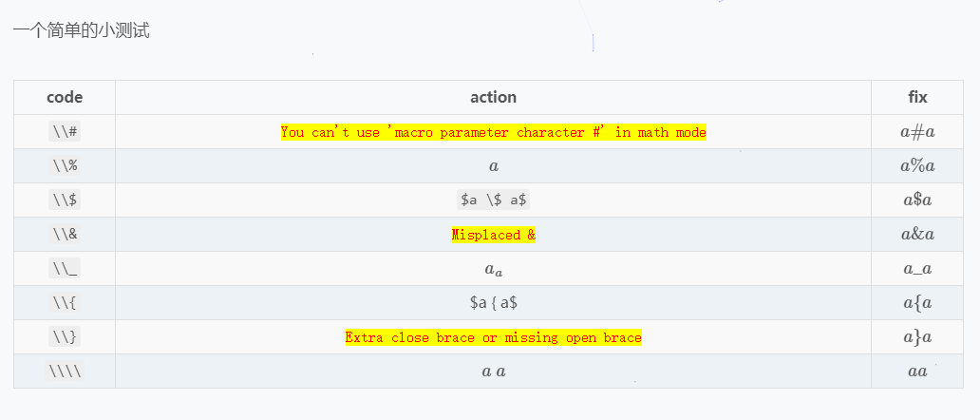Click the 'Misplaced &' error text
Image resolution: width=980 pixels, height=420 pixels.
click(x=493, y=235)
